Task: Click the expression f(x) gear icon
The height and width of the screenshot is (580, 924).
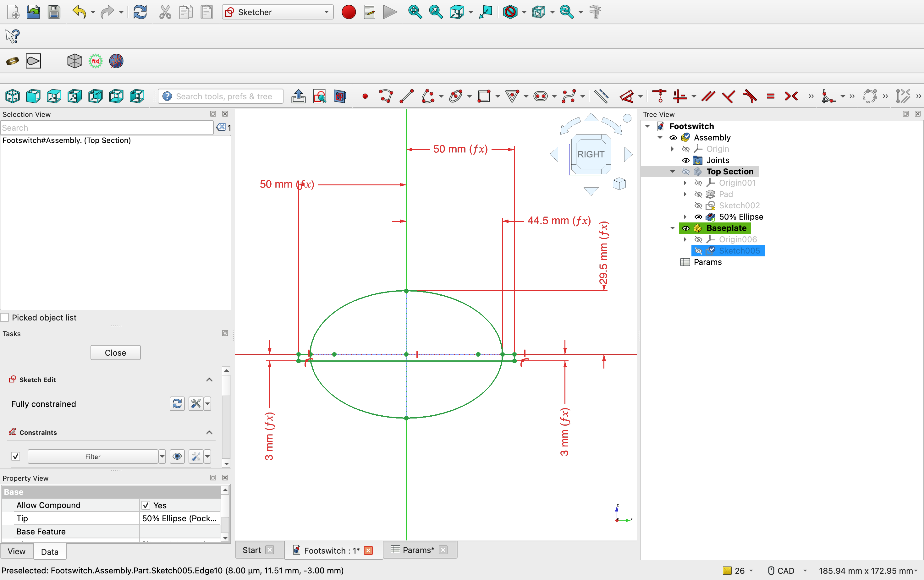Action: coord(96,61)
